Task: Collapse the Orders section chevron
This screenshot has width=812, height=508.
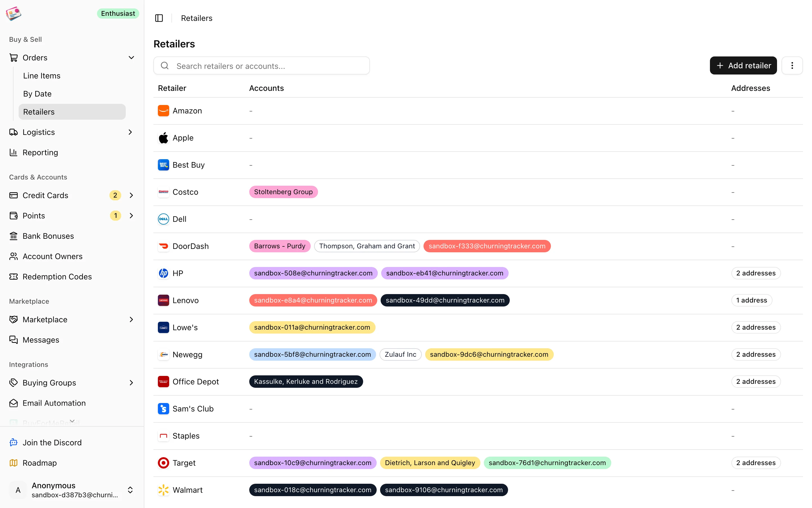Action: 131,58
